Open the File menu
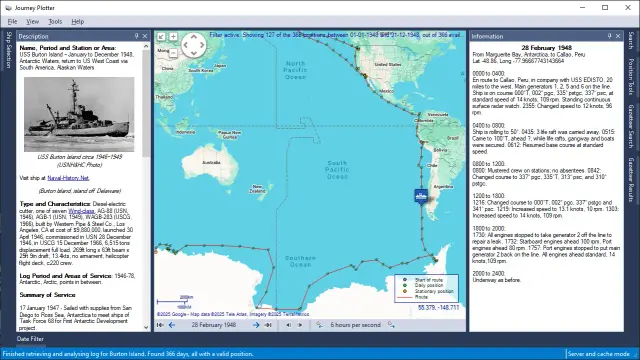Screen dimensions: 640x360 coord(12,22)
